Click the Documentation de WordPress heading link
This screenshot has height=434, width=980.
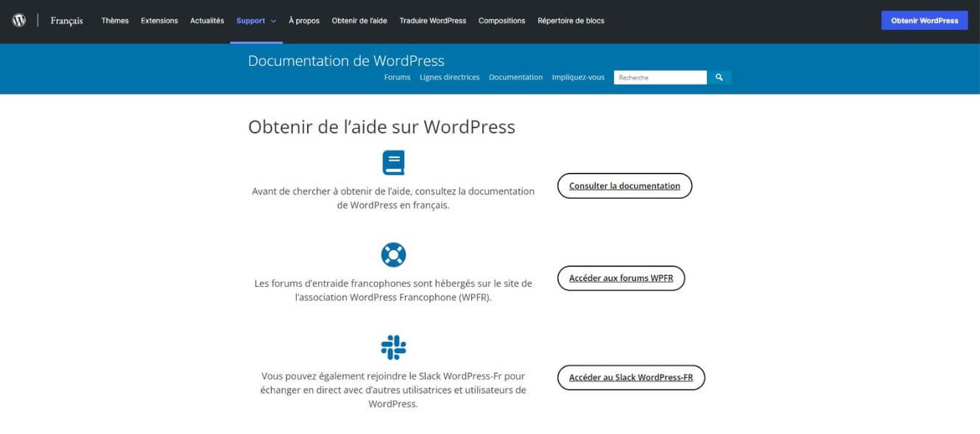(x=346, y=61)
